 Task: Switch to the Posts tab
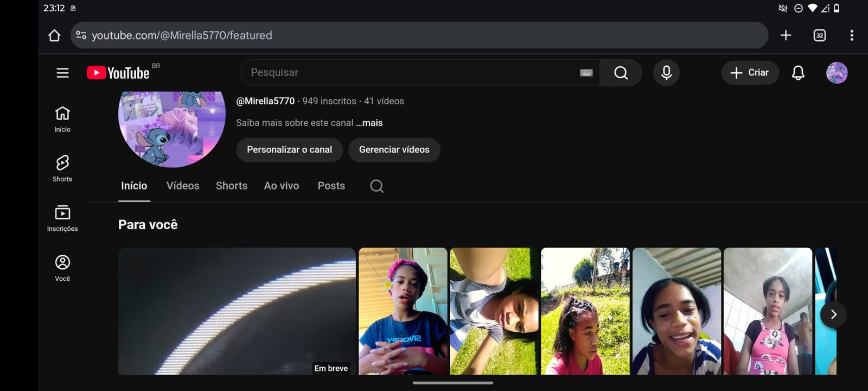coord(331,186)
